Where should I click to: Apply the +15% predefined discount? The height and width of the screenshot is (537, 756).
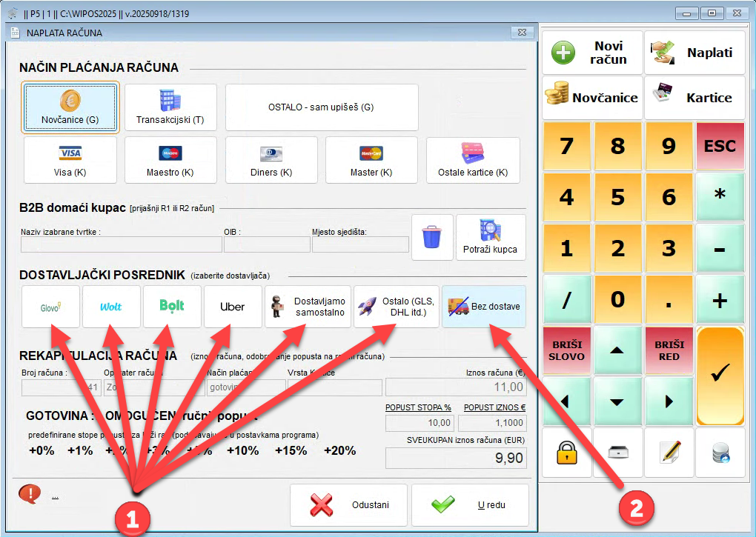point(292,450)
